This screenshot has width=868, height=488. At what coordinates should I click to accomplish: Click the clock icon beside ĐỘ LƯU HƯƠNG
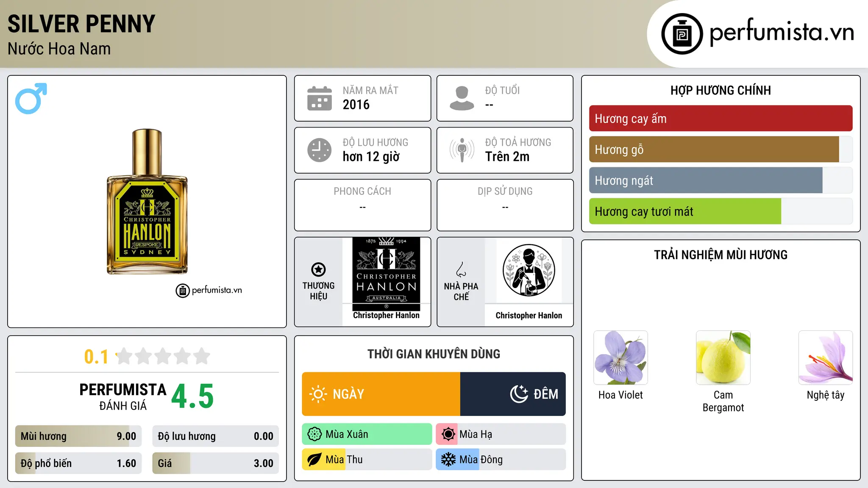[320, 150]
